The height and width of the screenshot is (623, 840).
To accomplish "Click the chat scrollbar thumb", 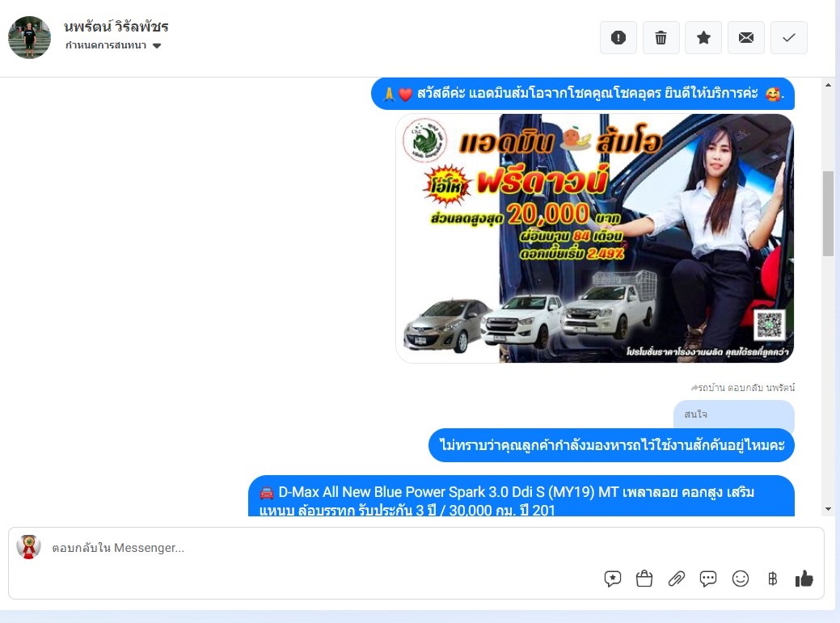I will (x=828, y=214).
